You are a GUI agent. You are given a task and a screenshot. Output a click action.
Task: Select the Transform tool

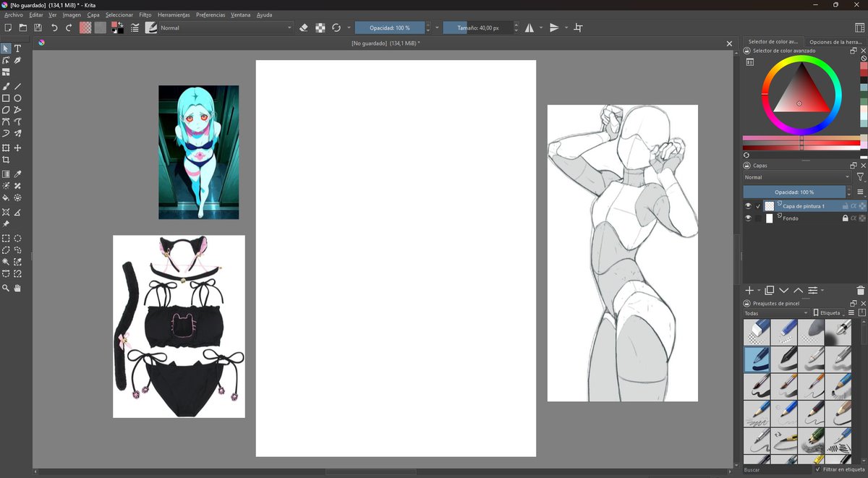pos(6,148)
